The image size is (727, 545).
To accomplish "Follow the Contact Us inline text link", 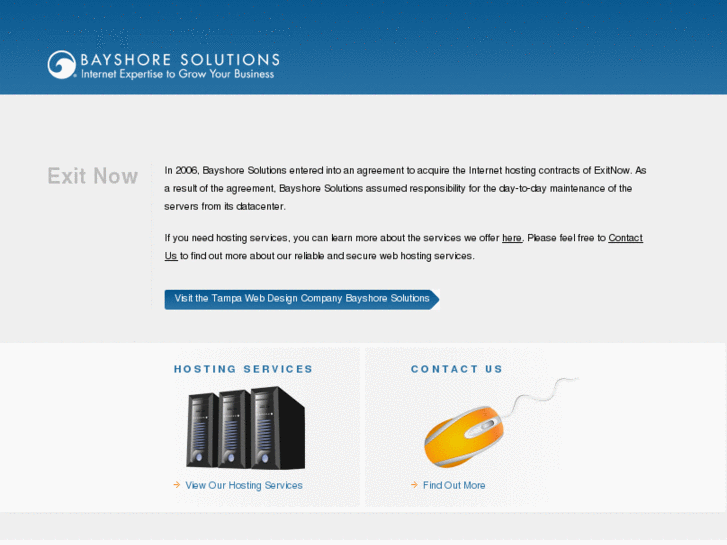I will (x=625, y=238).
